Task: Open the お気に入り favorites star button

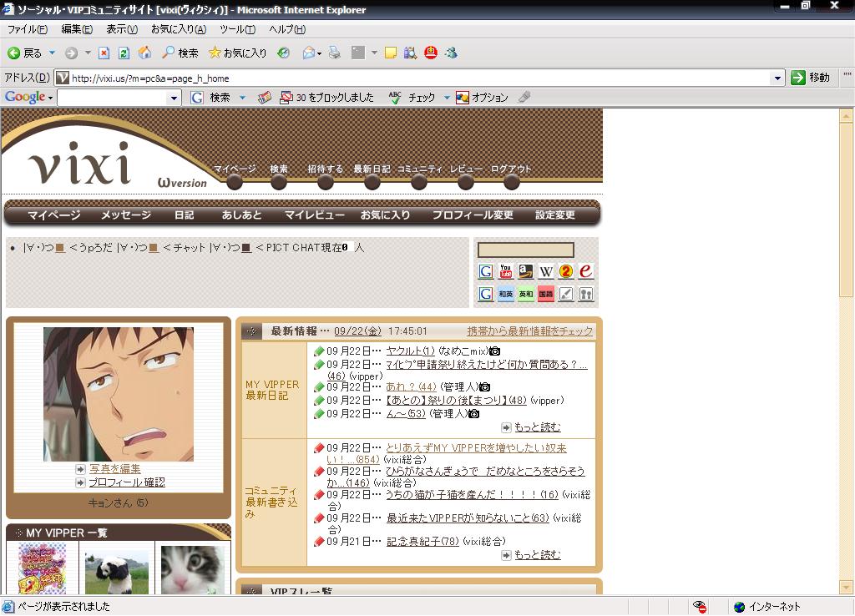Action: pyautogui.click(x=237, y=53)
